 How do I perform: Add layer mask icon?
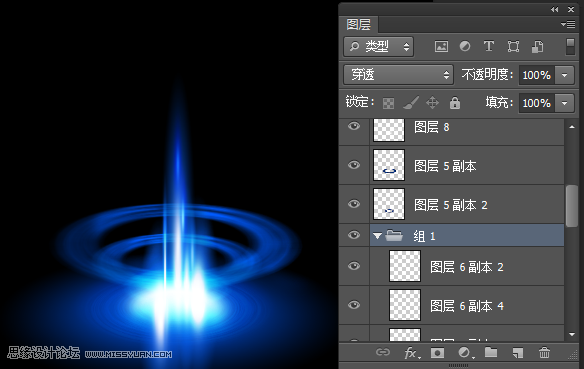(437, 352)
